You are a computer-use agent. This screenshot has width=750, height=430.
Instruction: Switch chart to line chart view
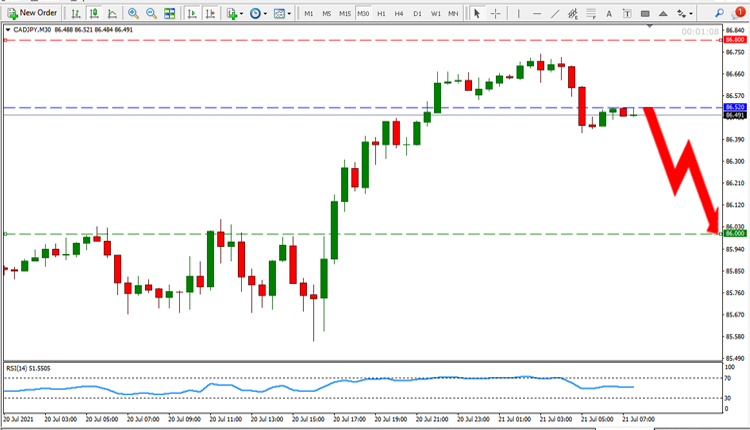pyautogui.click(x=112, y=13)
